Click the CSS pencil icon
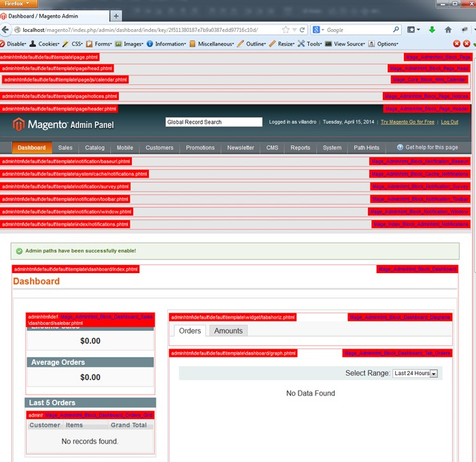 [65, 43]
